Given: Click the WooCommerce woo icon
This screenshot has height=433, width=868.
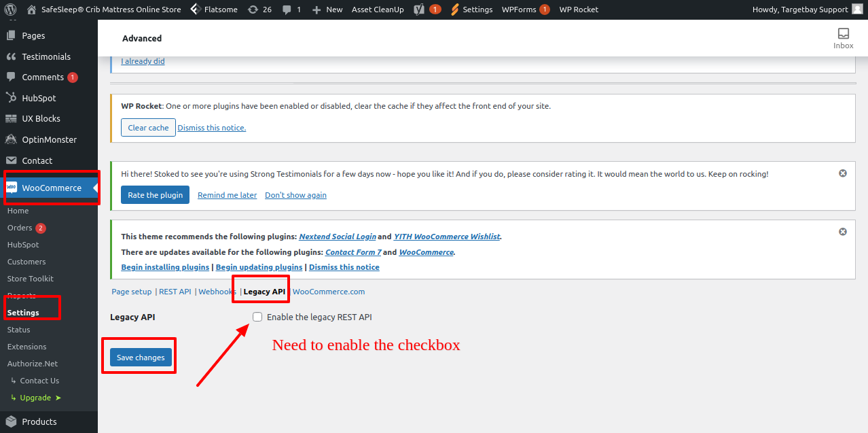Looking at the screenshot, I should coord(12,188).
